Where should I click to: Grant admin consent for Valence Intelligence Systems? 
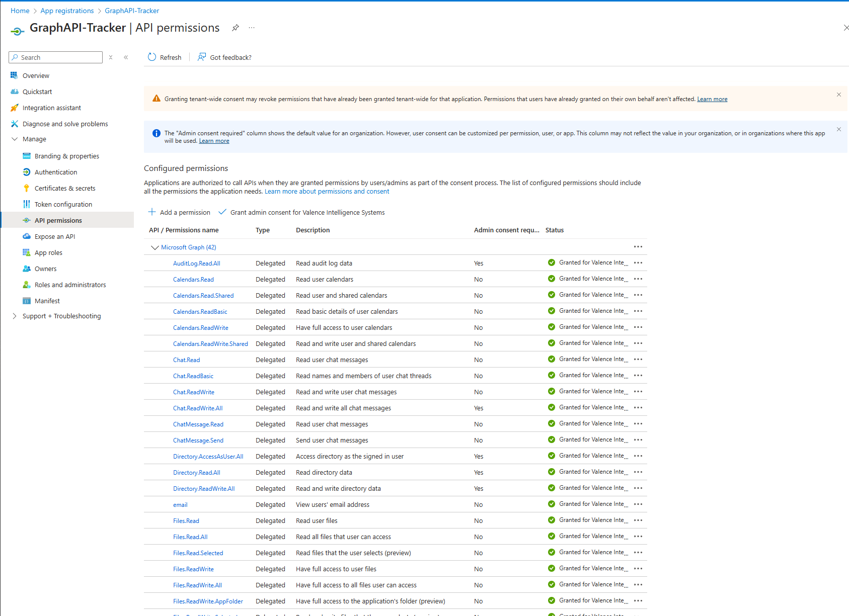click(301, 212)
